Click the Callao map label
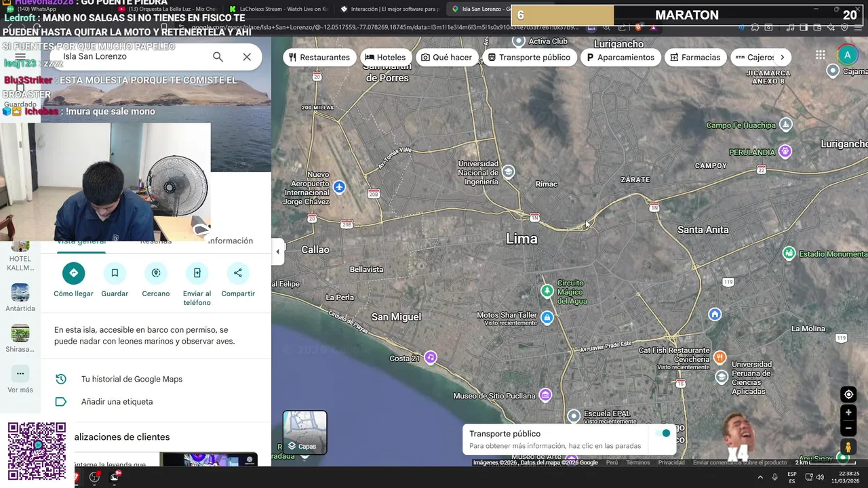This screenshot has width=868, height=488. [x=315, y=249]
